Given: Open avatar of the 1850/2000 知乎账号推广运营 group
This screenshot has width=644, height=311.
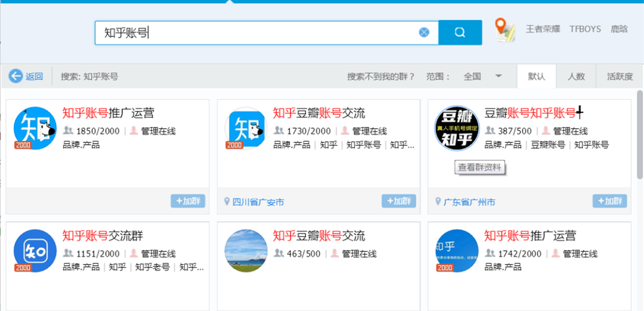Looking at the screenshot, I should (x=35, y=128).
